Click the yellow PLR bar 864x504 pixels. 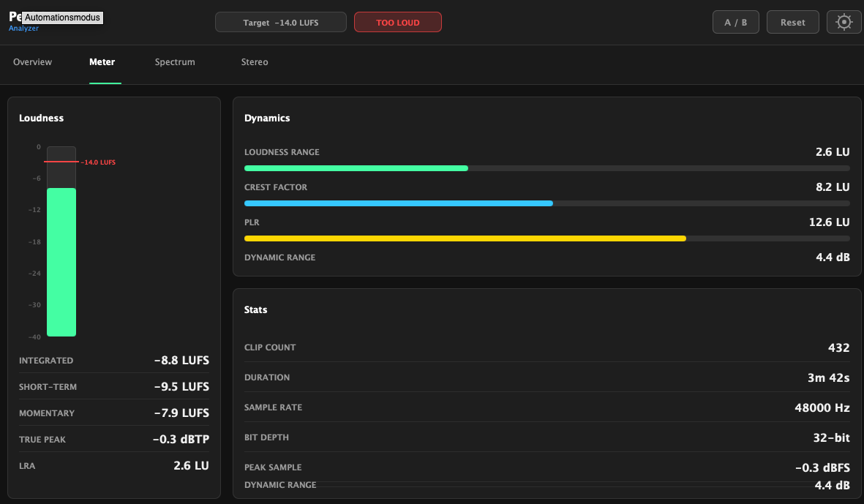click(465, 238)
